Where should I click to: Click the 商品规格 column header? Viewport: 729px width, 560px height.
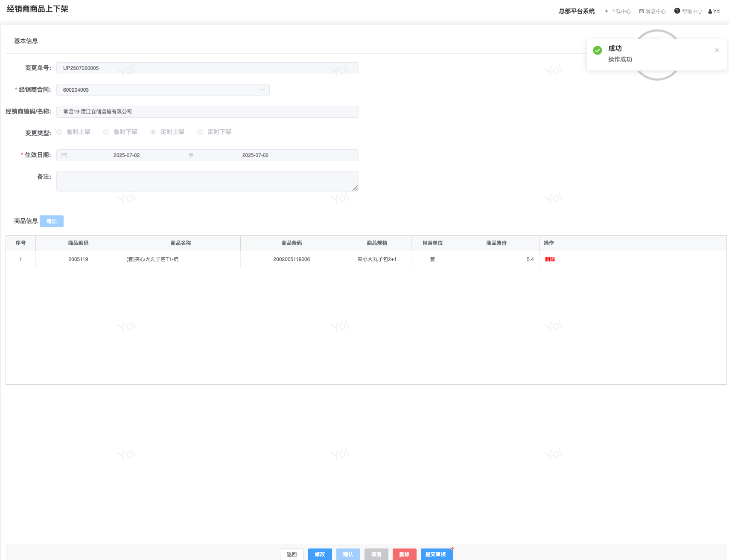[377, 243]
